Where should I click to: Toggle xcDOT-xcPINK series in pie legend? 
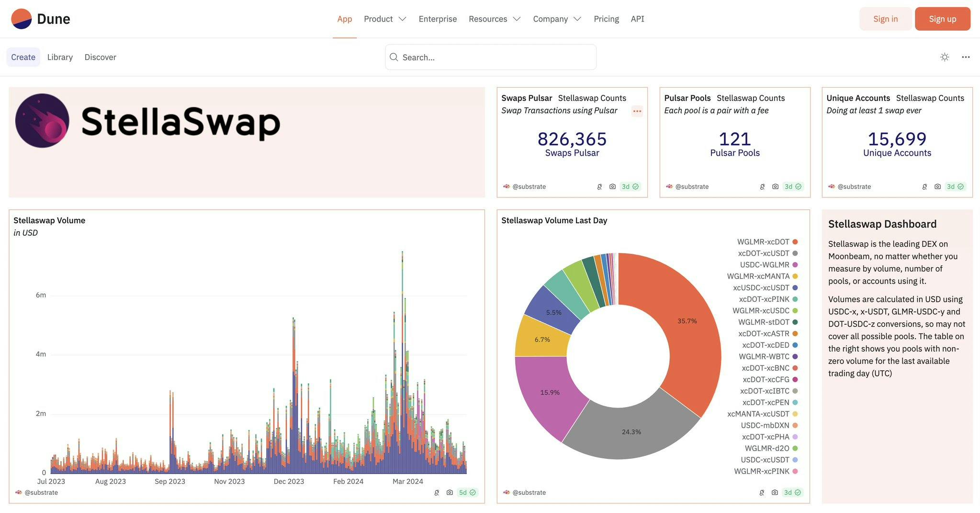[x=768, y=299]
